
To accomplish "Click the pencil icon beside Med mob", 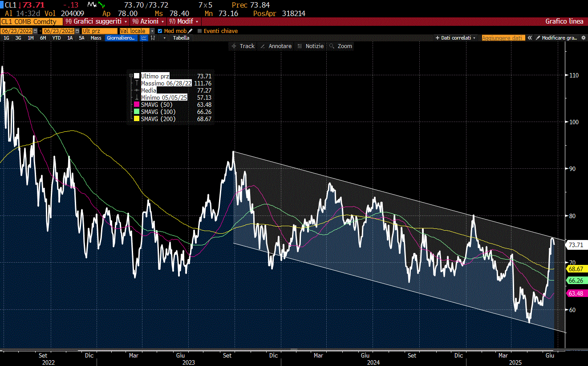I will pyautogui.click(x=191, y=31).
